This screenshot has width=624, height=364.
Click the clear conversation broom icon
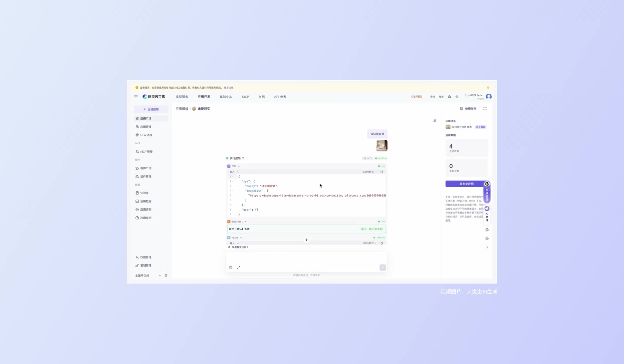coord(435,121)
